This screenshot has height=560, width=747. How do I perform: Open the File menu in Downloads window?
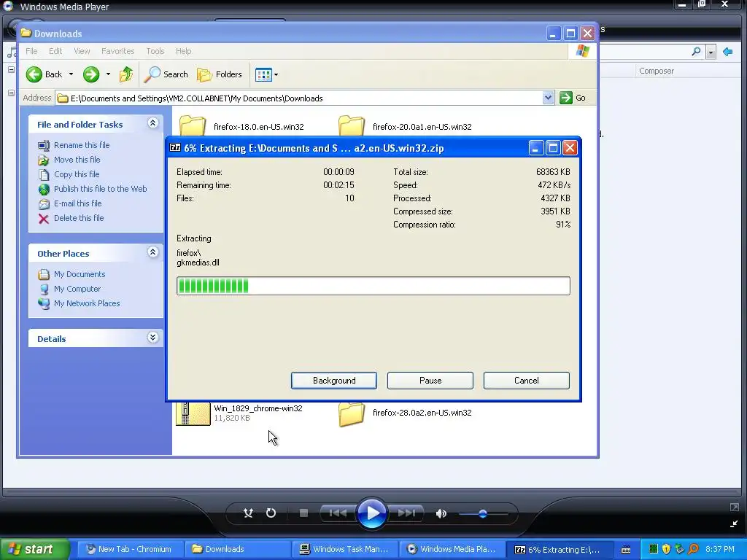31,51
